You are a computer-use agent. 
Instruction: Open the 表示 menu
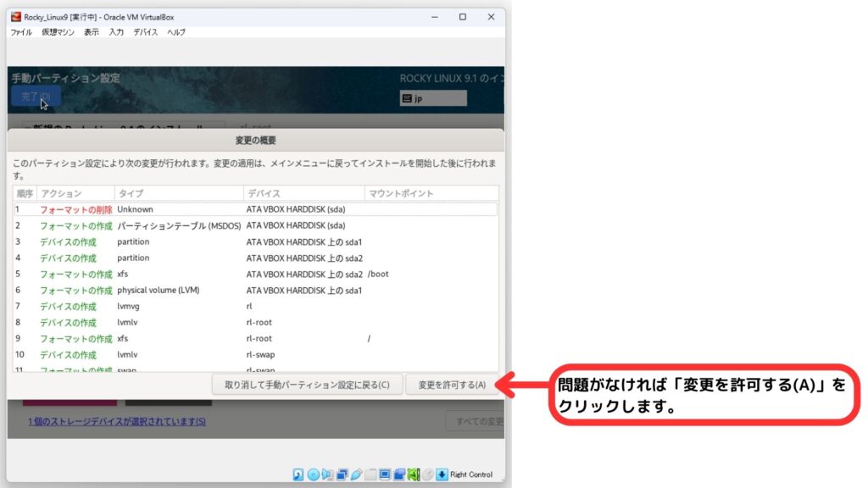pyautogui.click(x=92, y=32)
